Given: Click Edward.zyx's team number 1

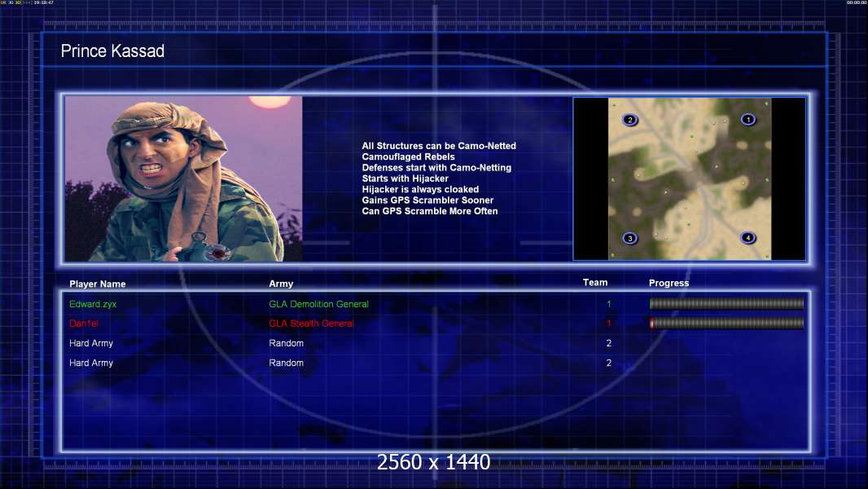Looking at the screenshot, I should tap(609, 304).
